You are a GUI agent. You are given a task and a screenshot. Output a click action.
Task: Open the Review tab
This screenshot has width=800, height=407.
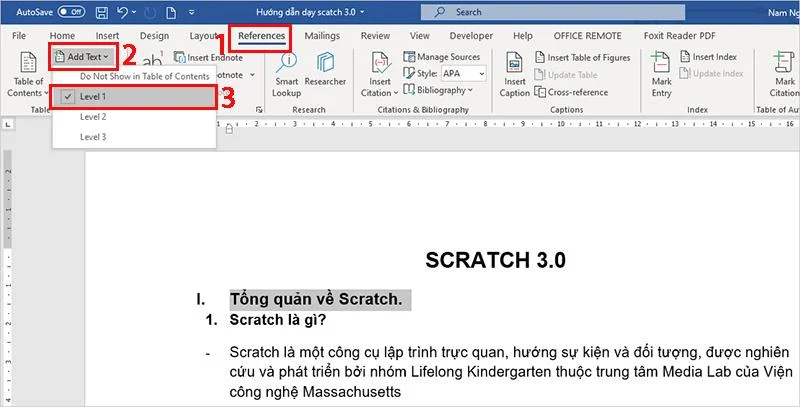tap(375, 36)
